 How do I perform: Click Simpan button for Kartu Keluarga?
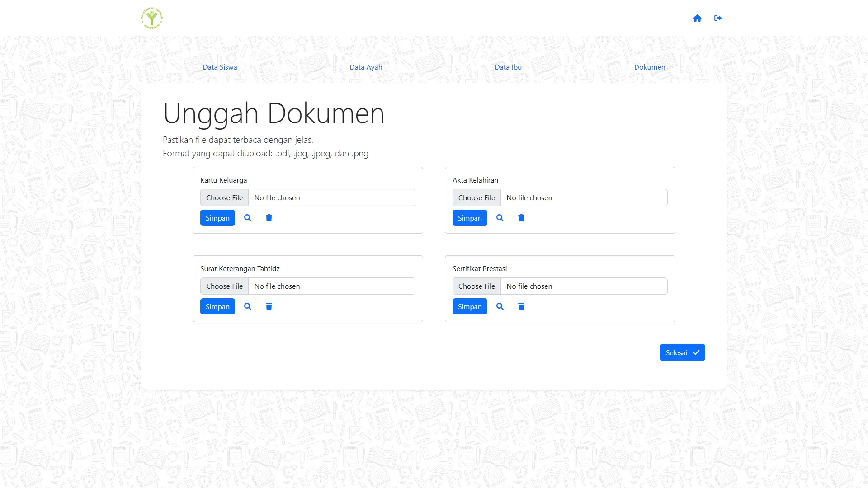tap(217, 217)
